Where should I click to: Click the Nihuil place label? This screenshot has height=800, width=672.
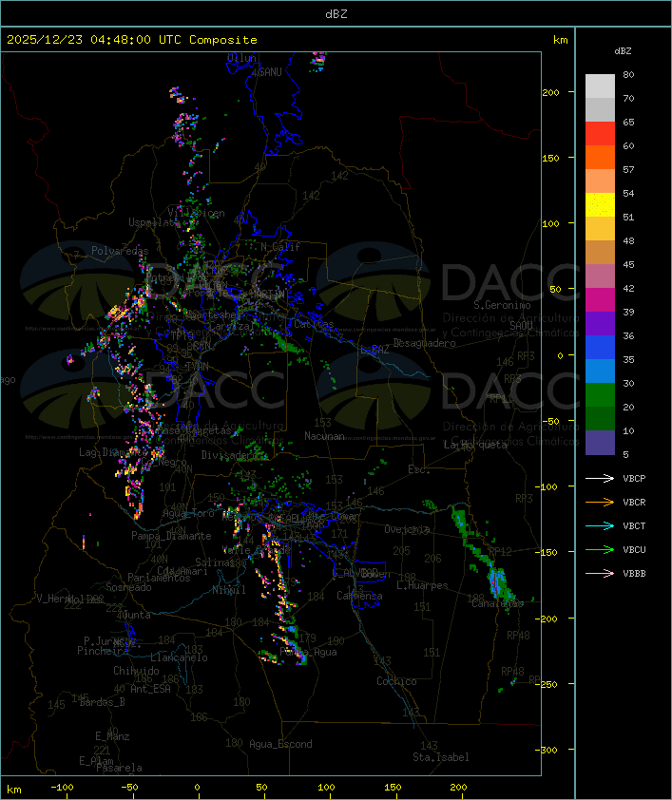229,590
